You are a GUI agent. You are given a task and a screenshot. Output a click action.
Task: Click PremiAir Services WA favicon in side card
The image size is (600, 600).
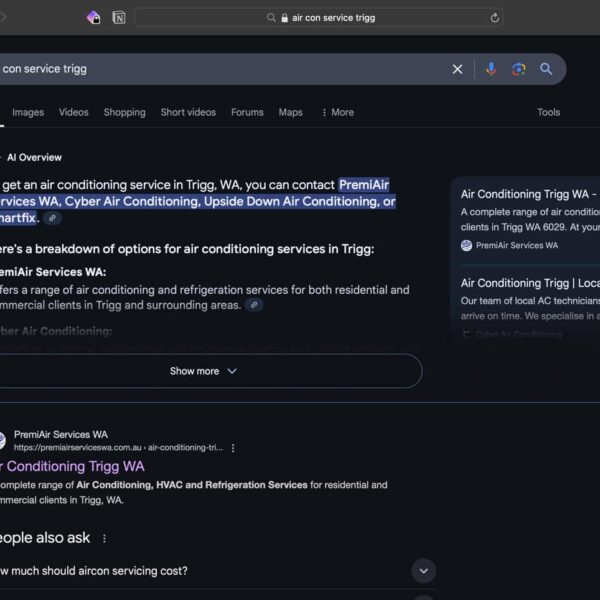coord(466,245)
